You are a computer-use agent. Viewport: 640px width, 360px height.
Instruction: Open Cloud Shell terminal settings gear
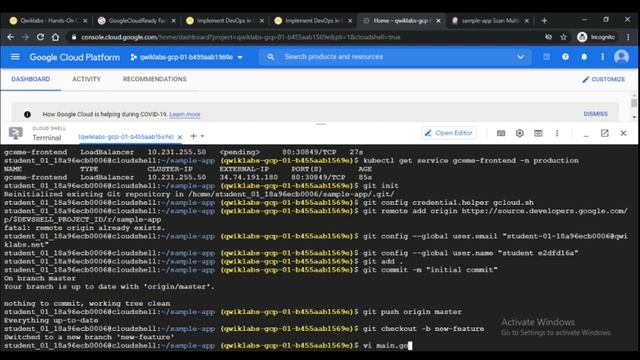click(520, 133)
